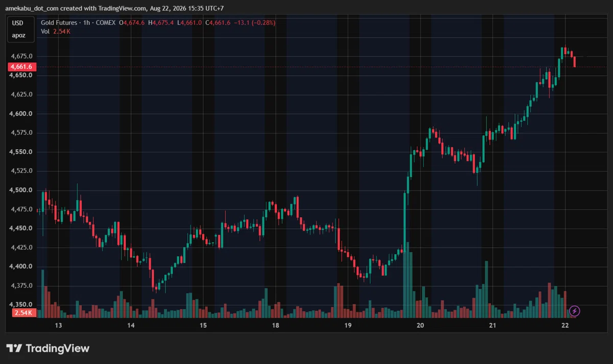The image size is (613, 364).
Task: Click the red 4,661.6 current price label
Action: click(21, 67)
